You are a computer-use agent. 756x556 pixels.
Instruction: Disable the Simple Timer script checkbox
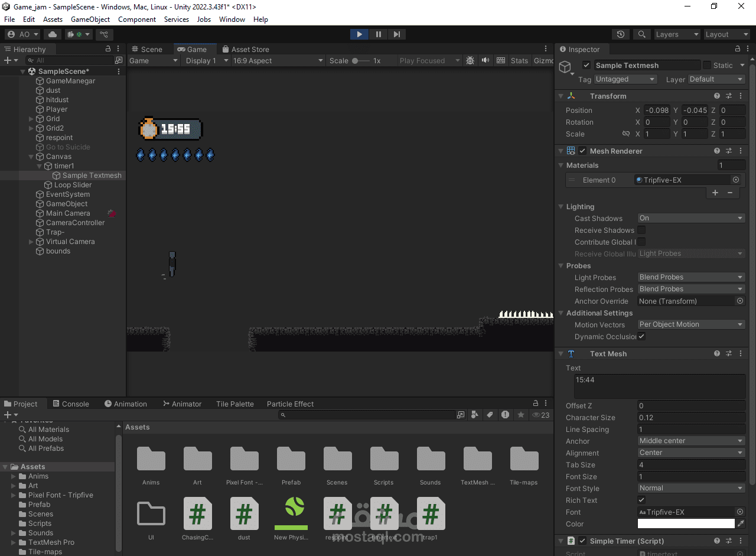click(x=582, y=541)
